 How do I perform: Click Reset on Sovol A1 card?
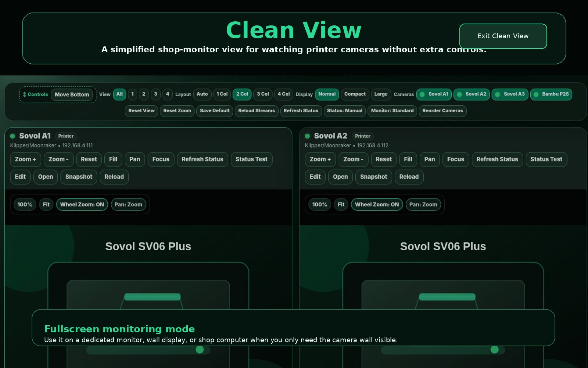point(89,159)
